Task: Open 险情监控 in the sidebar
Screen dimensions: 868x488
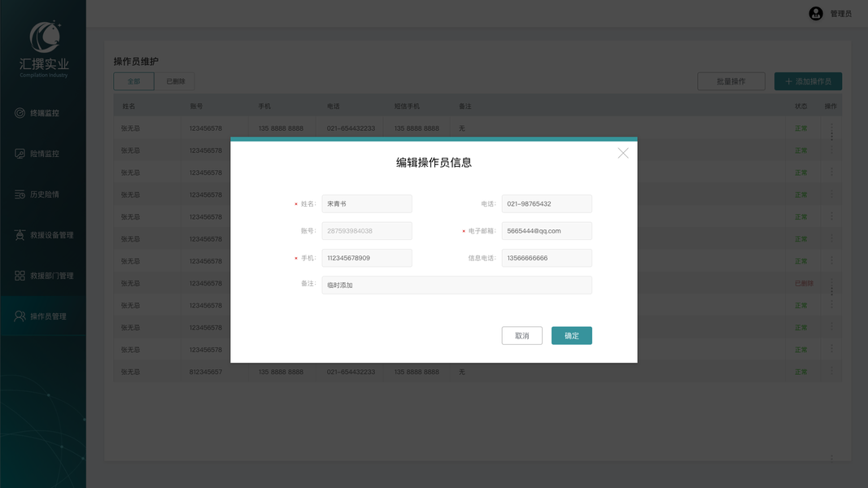Action: pyautogui.click(x=43, y=154)
